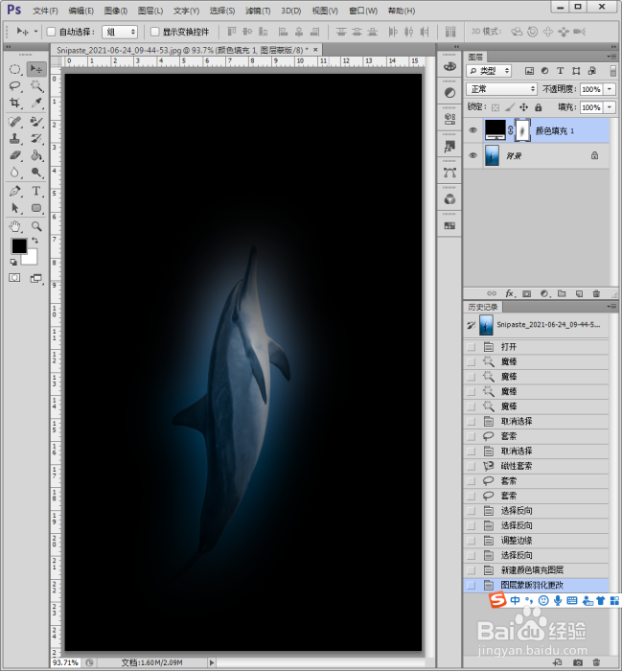Viewport: 622px width, 672px height.
Task: Toggle lock position
Action: (x=524, y=107)
